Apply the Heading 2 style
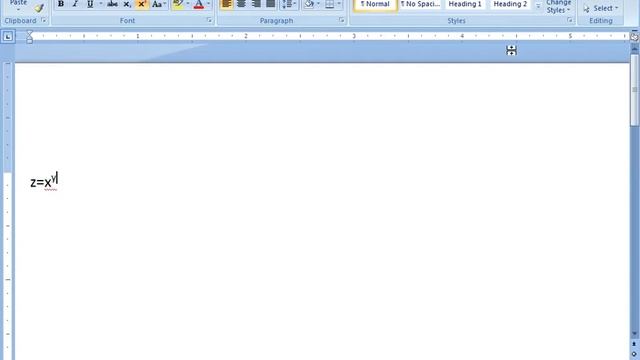 [x=510, y=4]
